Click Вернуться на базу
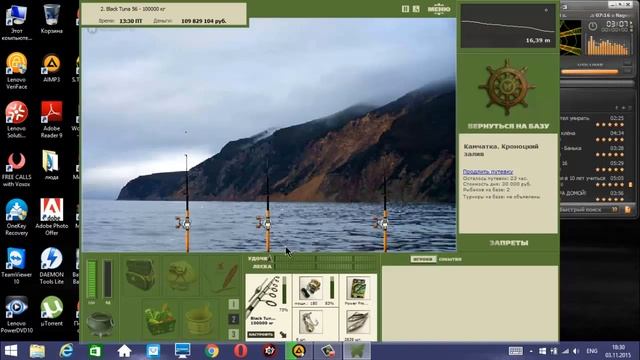 click(x=508, y=126)
